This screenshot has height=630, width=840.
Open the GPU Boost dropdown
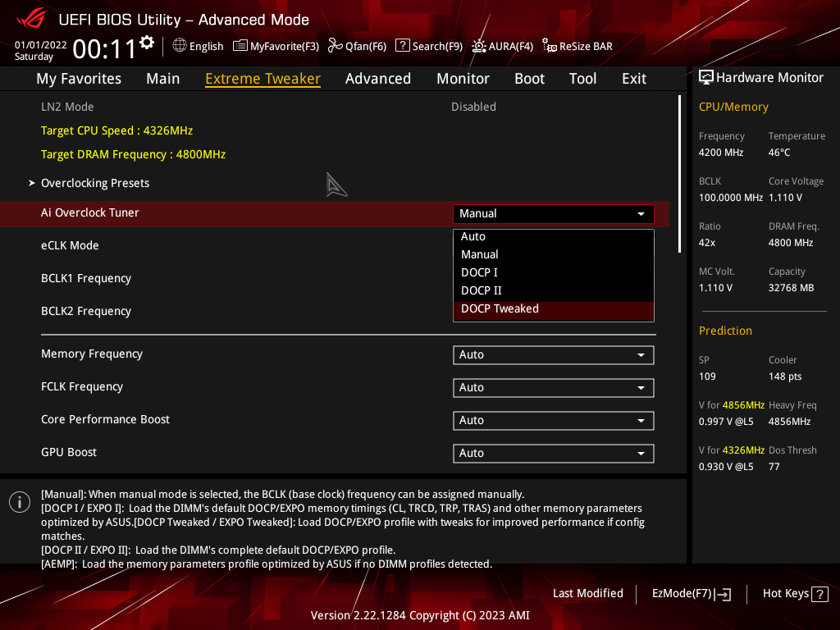(x=554, y=453)
